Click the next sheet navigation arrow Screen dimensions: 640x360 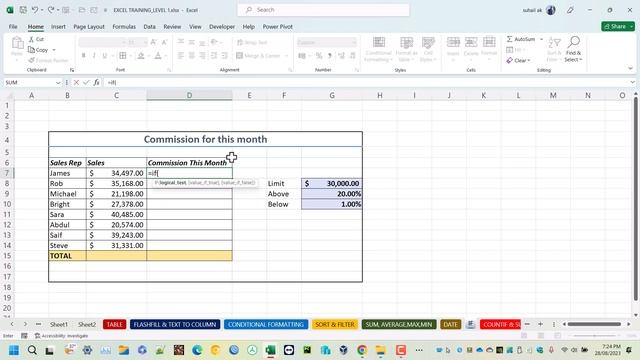point(25,324)
